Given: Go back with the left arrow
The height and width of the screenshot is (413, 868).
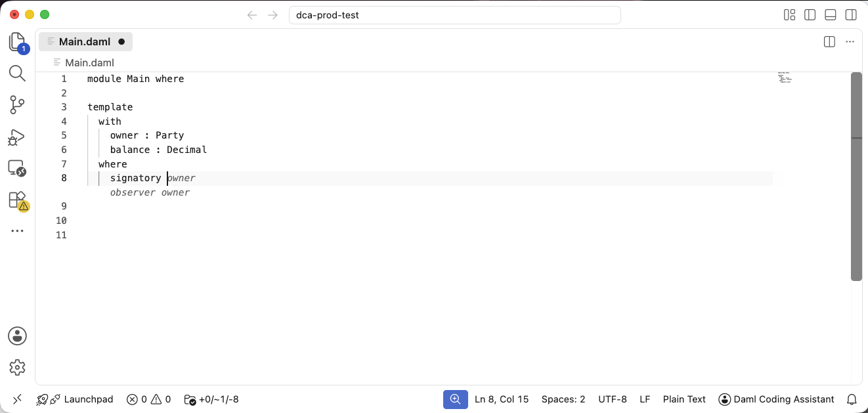Looking at the screenshot, I should 252,15.
